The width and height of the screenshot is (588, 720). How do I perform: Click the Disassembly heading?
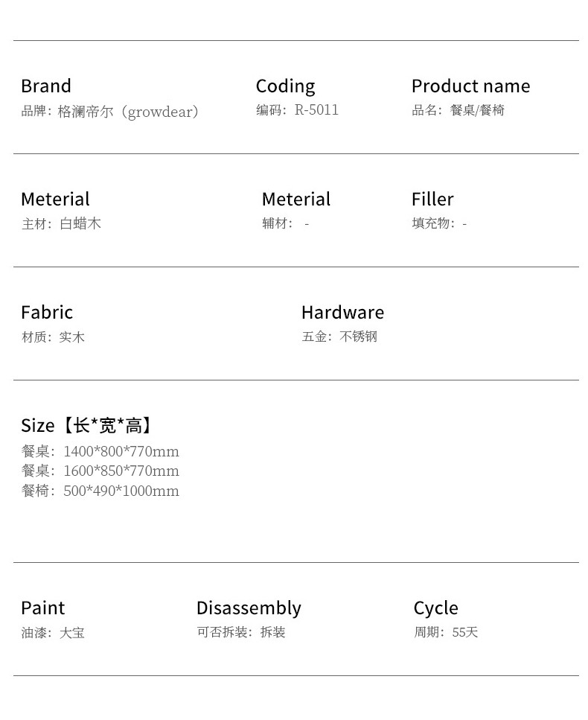coord(249,608)
